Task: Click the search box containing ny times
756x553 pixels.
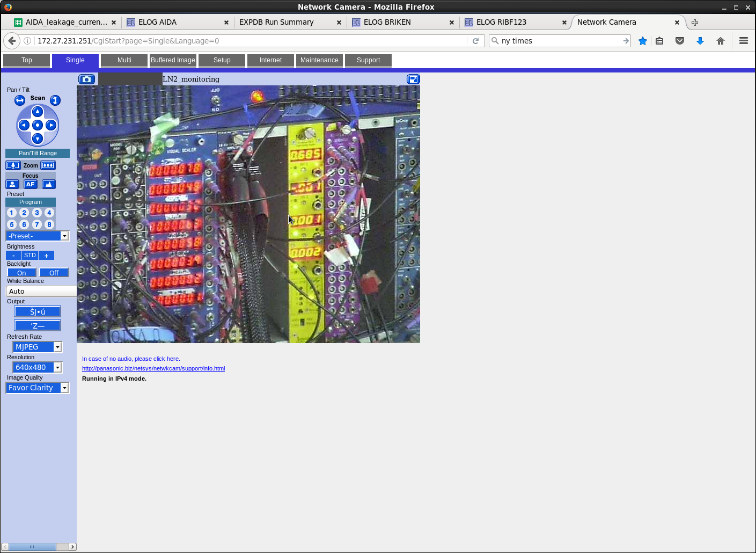Action: (x=561, y=41)
